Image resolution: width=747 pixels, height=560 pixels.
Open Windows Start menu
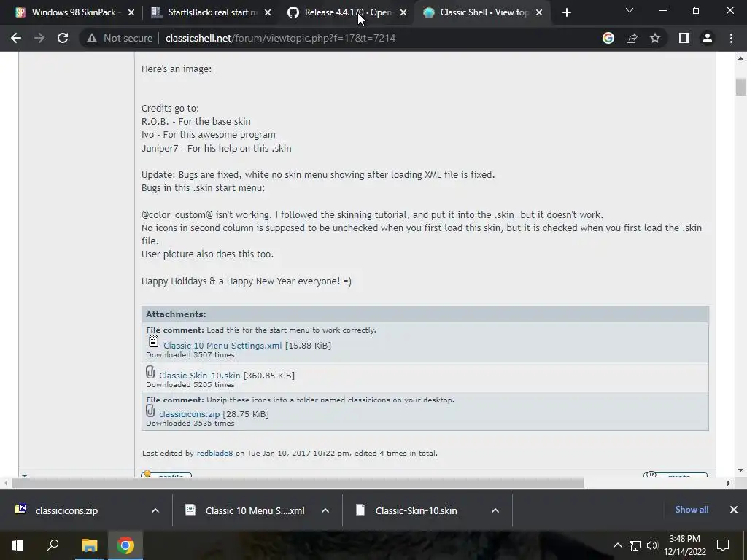pos(18,545)
